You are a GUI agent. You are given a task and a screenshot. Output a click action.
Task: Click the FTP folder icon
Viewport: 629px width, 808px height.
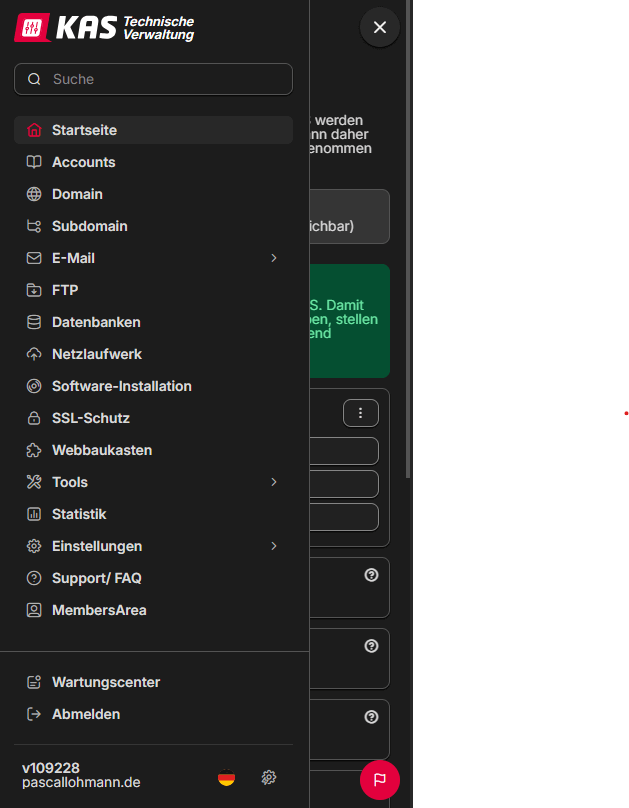[34, 290]
